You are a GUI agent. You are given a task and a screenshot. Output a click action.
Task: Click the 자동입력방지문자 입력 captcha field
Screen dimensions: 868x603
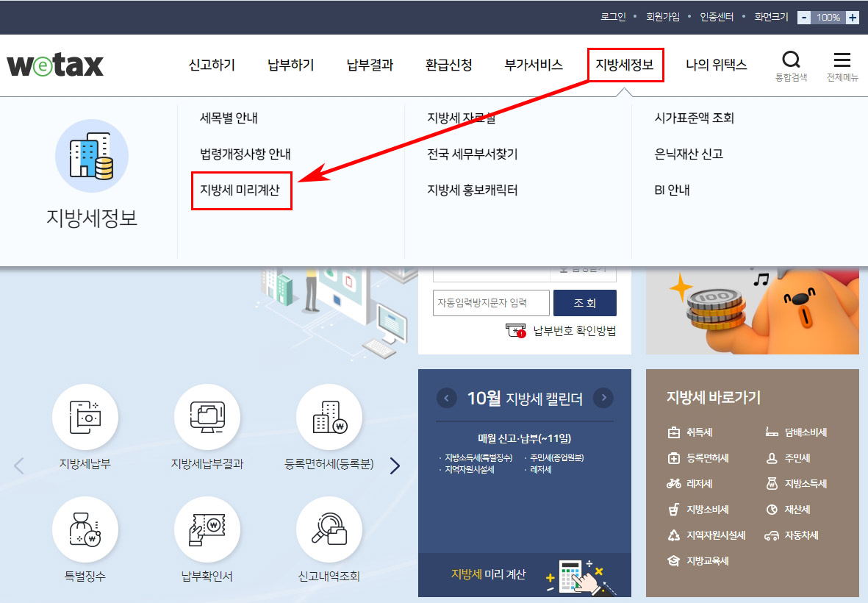tap(490, 302)
